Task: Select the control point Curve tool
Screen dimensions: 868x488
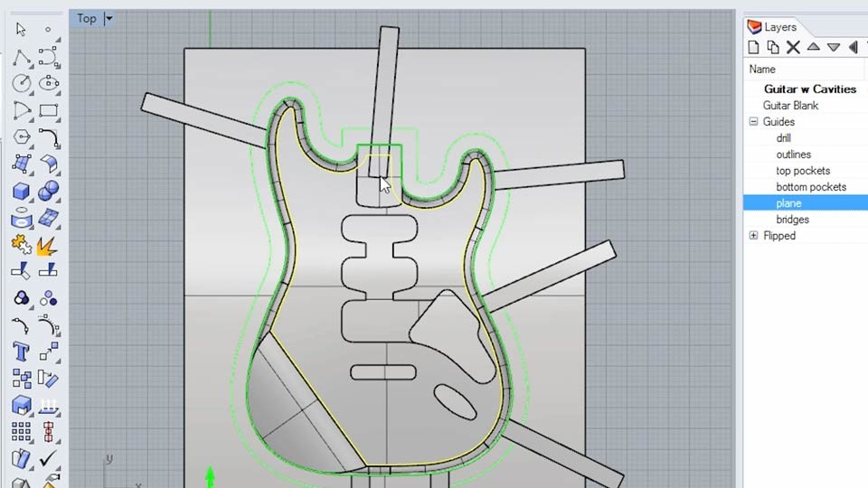Action: (48, 56)
